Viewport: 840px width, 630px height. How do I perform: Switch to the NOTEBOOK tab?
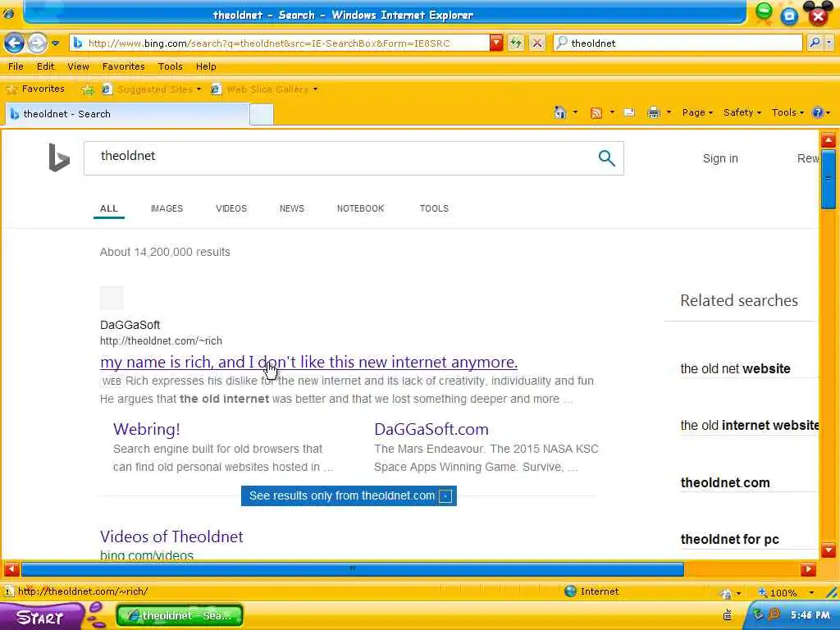(x=361, y=208)
